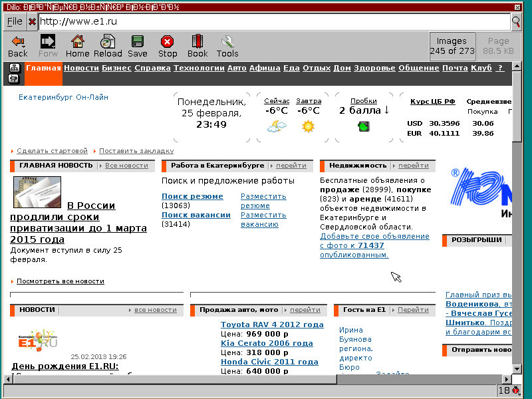The image size is (532, 399).
Task: Open the Home page button
Action: point(77,46)
